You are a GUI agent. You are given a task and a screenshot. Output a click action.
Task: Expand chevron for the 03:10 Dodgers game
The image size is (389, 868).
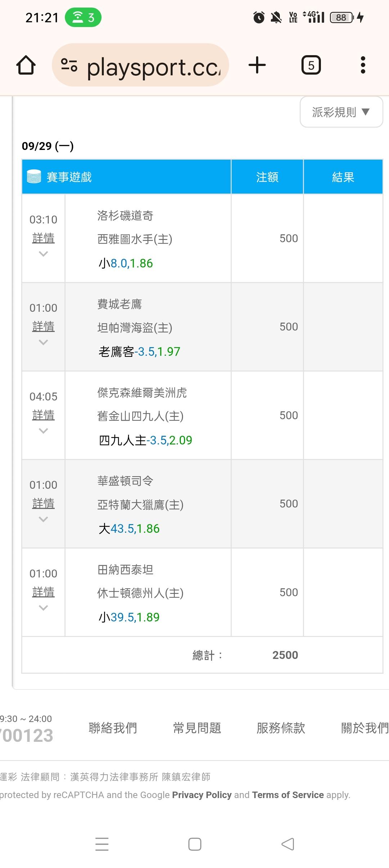click(x=43, y=254)
